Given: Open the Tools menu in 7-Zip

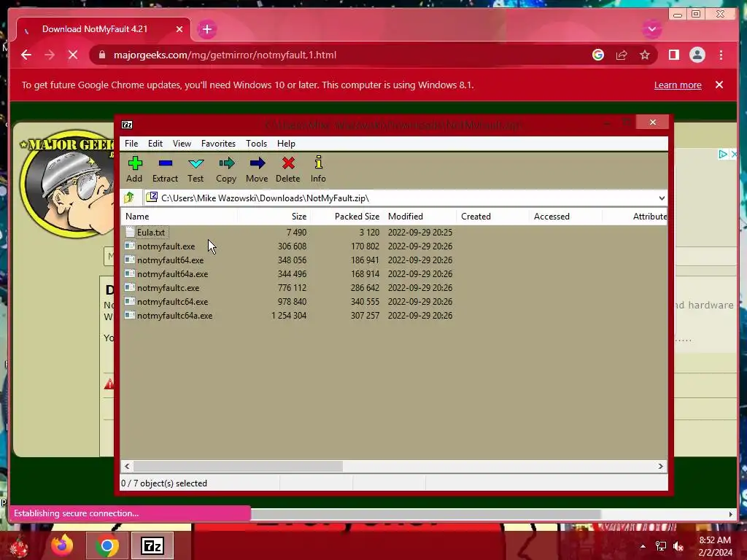Looking at the screenshot, I should click(256, 144).
